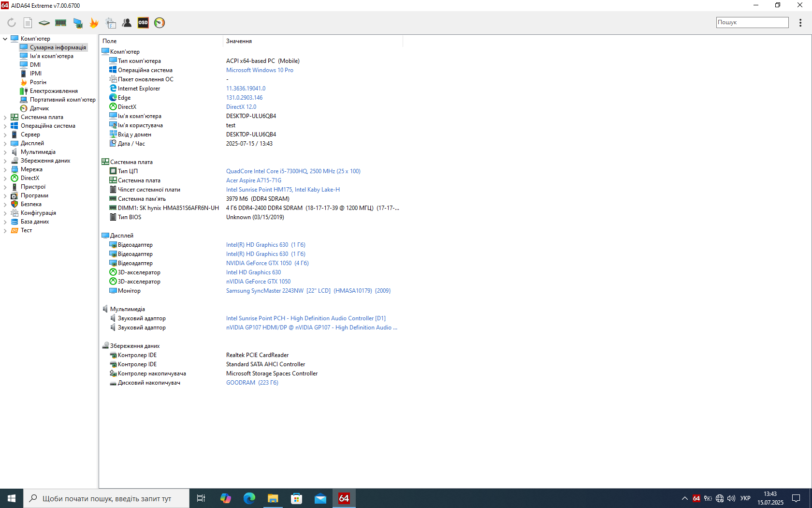Open the NVIDIA GeForce GTX 1050 adapter link

pyautogui.click(x=259, y=263)
